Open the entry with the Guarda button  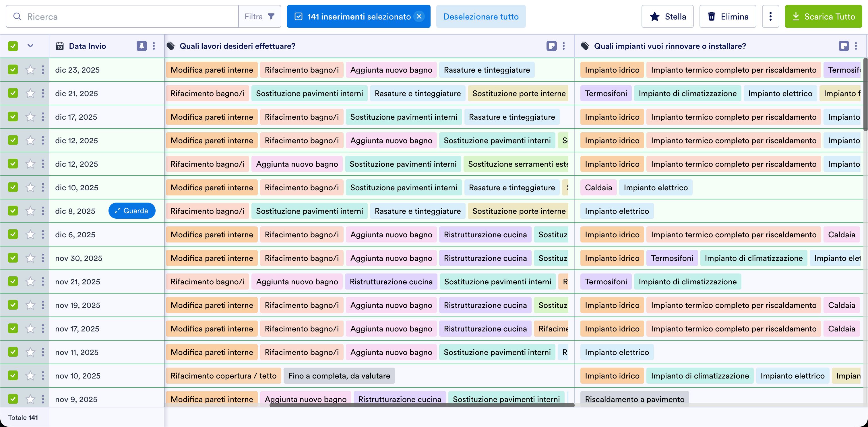tap(132, 210)
